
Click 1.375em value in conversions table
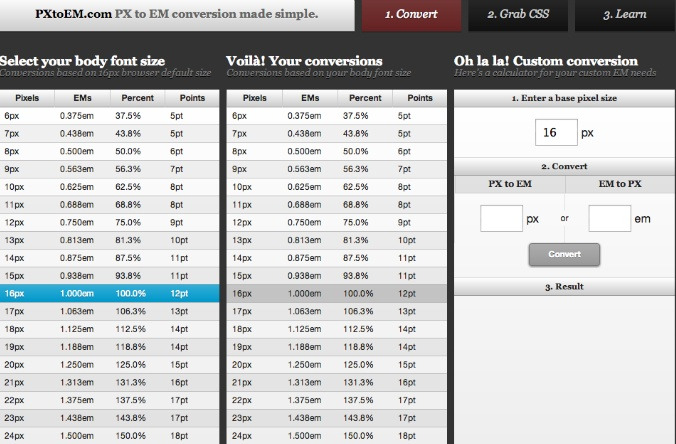[304, 400]
